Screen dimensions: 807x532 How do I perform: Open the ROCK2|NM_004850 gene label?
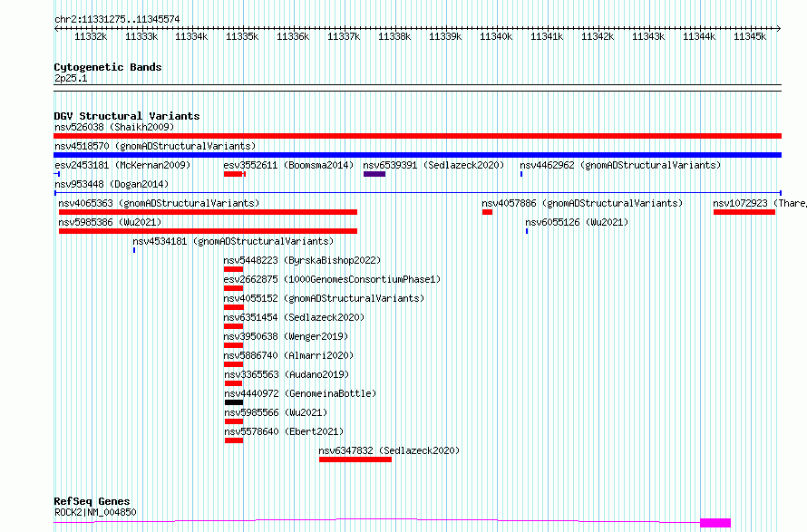[x=95, y=512]
